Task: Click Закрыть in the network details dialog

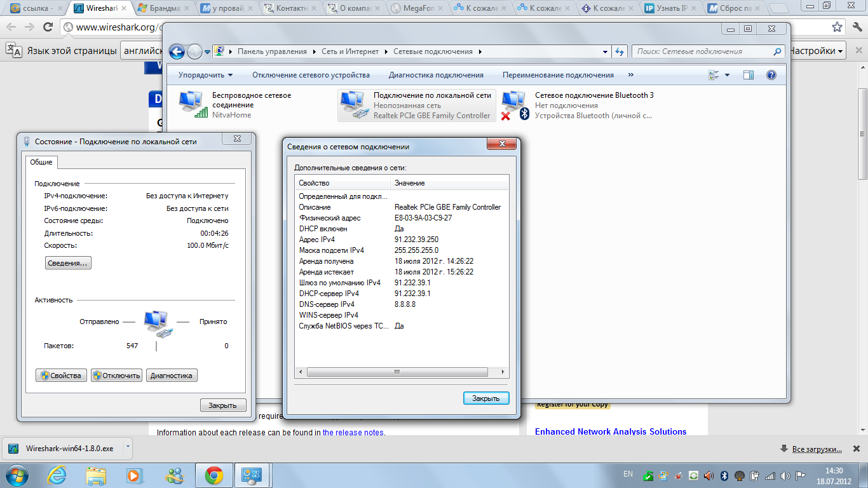Action: click(486, 398)
